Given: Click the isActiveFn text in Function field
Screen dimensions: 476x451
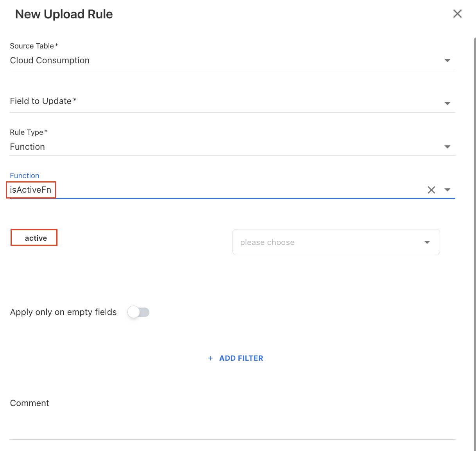Looking at the screenshot, I should tap(30, 190).
